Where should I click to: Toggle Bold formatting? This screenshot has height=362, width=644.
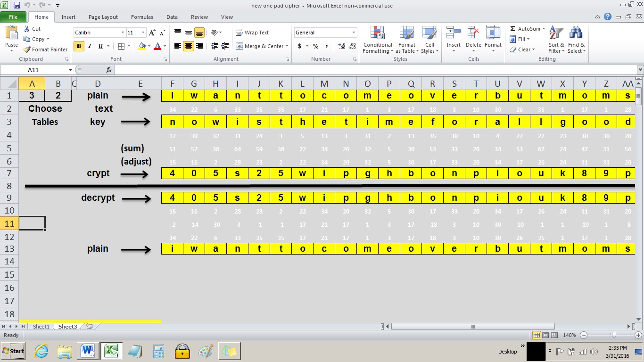[79, 46]
